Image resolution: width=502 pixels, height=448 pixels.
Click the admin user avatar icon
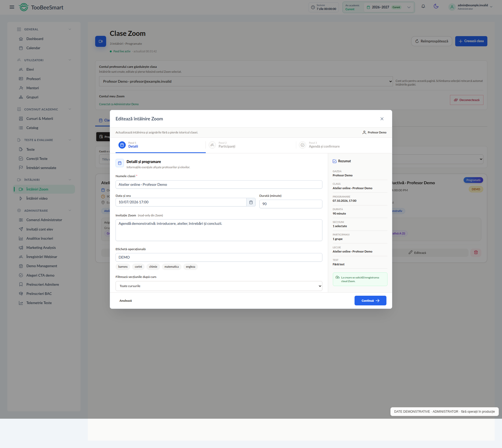tap(452, 7)
